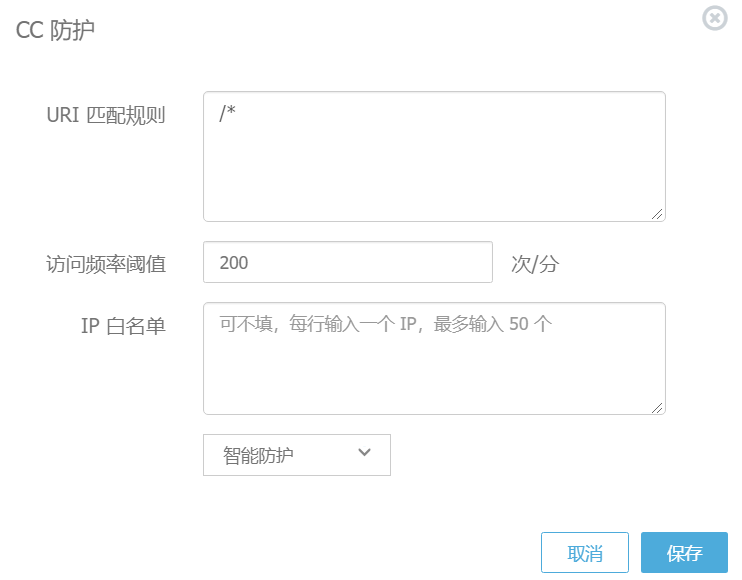
Task: Click the resize grip of URI rule box
Action: pyautogui.click(x=657, y=213)
